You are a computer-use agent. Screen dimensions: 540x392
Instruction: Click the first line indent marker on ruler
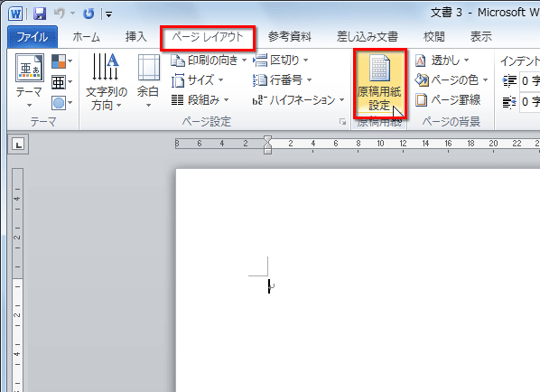[x=267, y=139]
